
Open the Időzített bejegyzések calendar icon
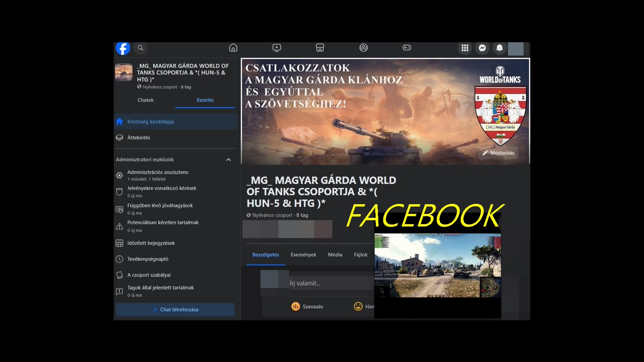click(x=119, y=243)
